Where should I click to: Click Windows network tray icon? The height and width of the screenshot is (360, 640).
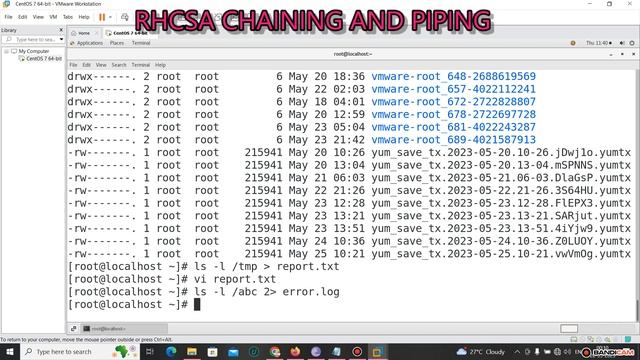coord(557,351)
